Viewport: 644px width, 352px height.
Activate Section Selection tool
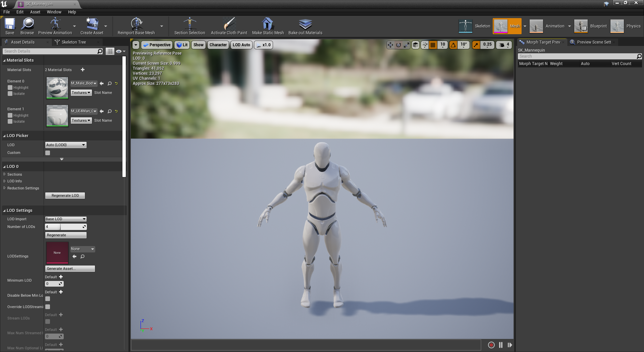click(190, 26)
